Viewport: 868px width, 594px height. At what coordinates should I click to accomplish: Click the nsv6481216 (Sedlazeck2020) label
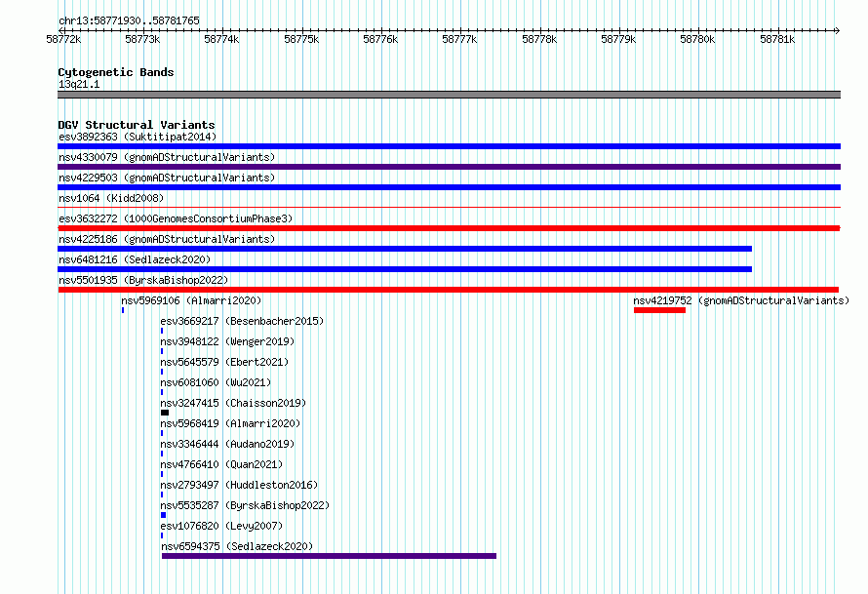(x=135, y=259)
